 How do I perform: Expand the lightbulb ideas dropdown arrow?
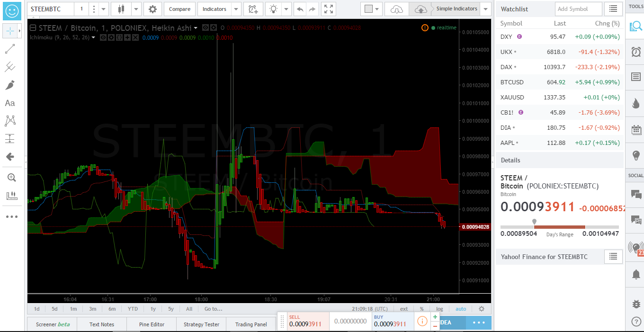point(286,9)
